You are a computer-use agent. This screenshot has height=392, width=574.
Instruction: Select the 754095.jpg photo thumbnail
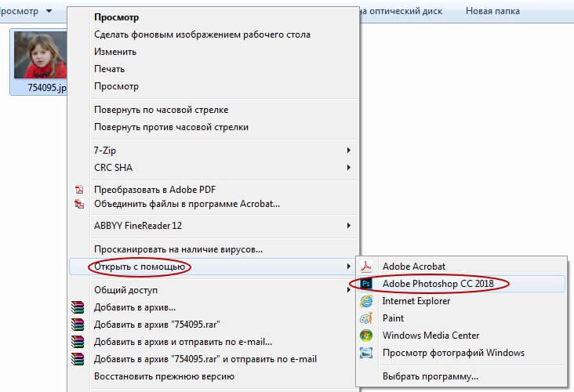[x=40, y=55]
